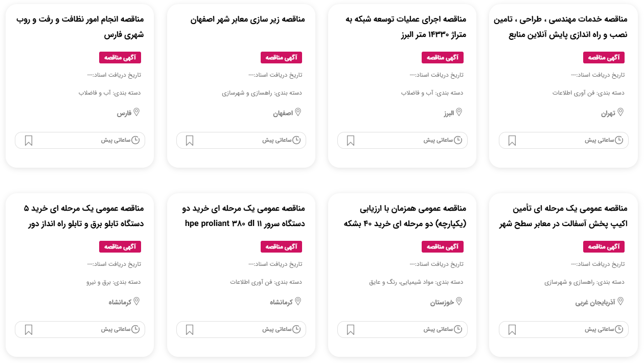Screen dimensions: 644x363
Task: Bookmark the Khuzestan 40 barrels tender
Action: (x=351, y=330)
